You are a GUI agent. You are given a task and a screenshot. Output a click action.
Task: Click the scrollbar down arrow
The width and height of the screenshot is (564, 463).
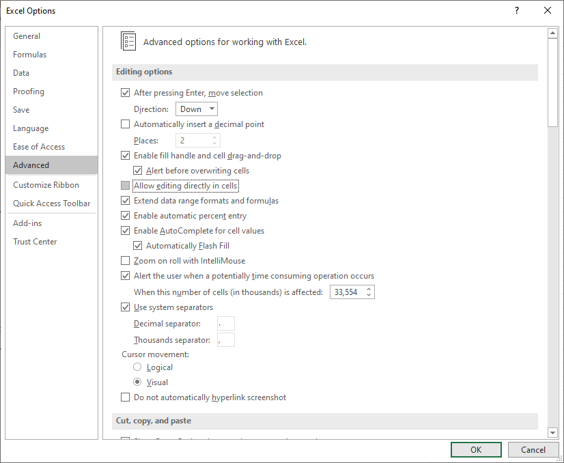click(x=552, y=432)
